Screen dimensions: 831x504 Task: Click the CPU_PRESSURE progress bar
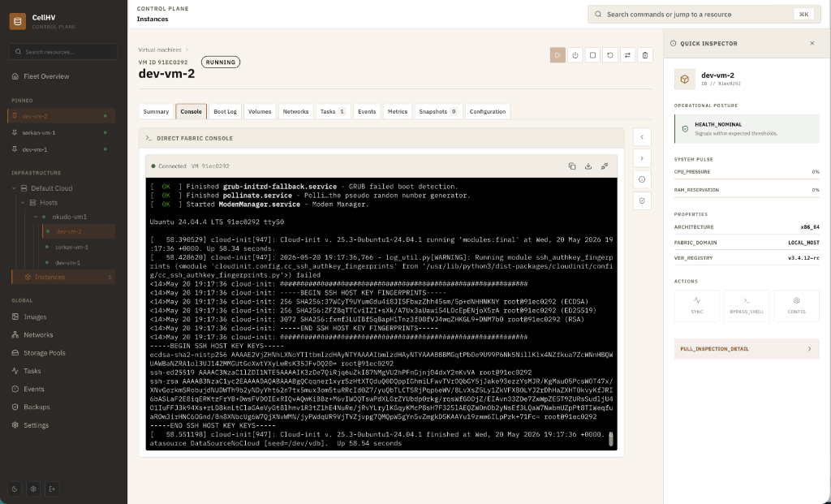[x=747, y=179]
